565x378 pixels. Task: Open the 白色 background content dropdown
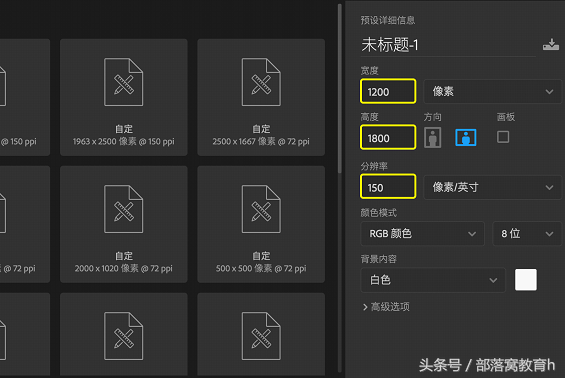pyautogui.click(x=433, y=280)
